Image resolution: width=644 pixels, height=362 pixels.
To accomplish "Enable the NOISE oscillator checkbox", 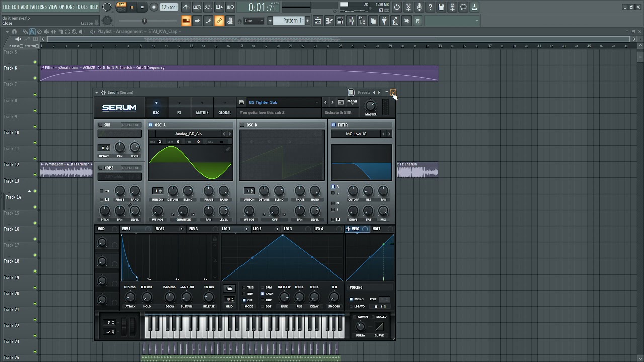I will [x=100, y=168].
